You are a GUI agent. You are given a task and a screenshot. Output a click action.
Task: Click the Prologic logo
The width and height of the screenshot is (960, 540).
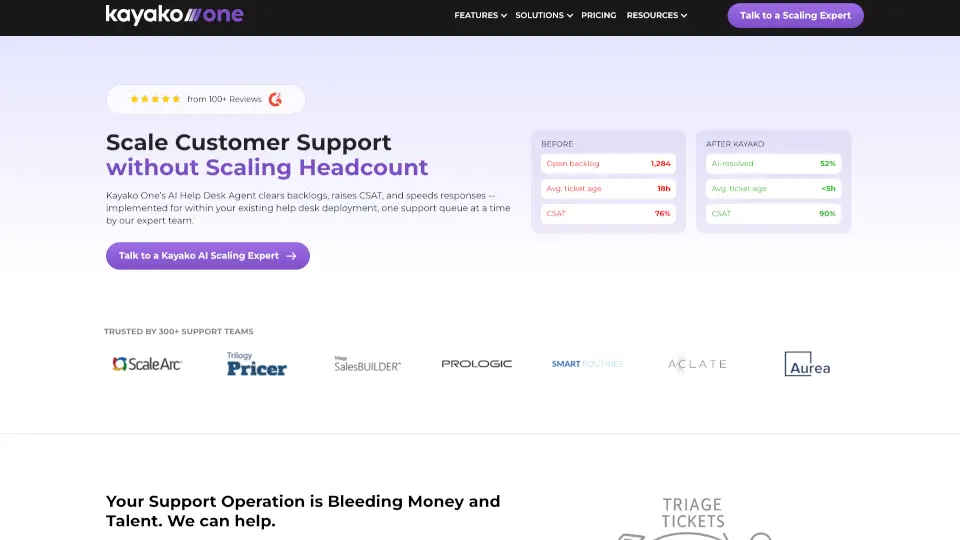tap(476, 364)
